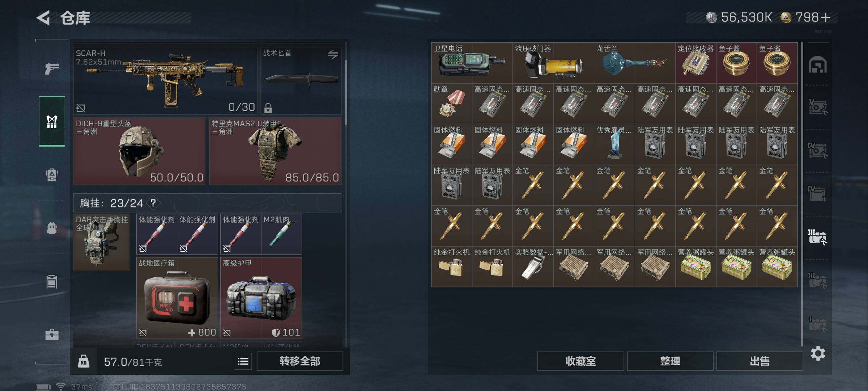Viewport: 868px width, 391px height.
Task: Open the weapons pistol tab in sidebar
Action: (52, 68)
